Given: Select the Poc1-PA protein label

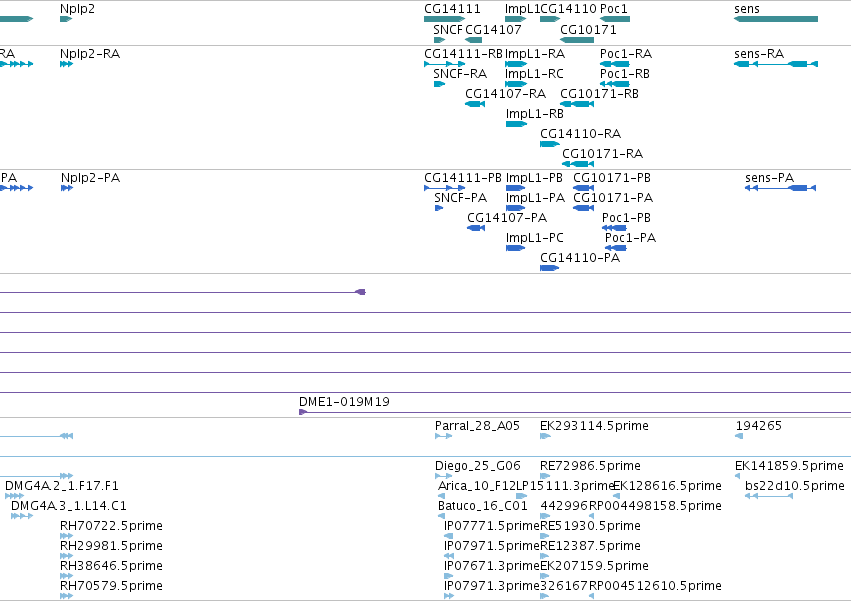Looking at the screenshot, I should [x=631, y=238].
